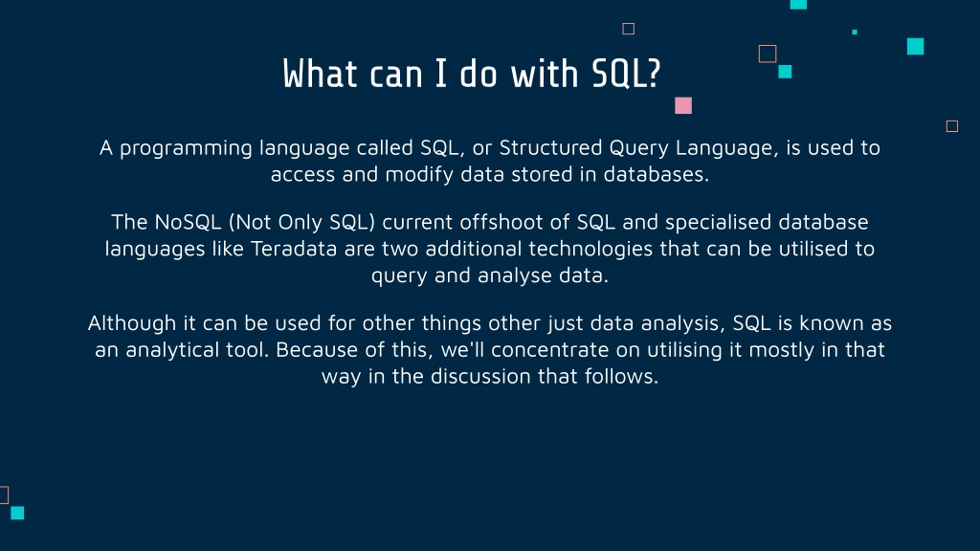The image size is (980, 551).
Task: Select the cyan square touching the larger outlined square
Action: click(785, 72)
